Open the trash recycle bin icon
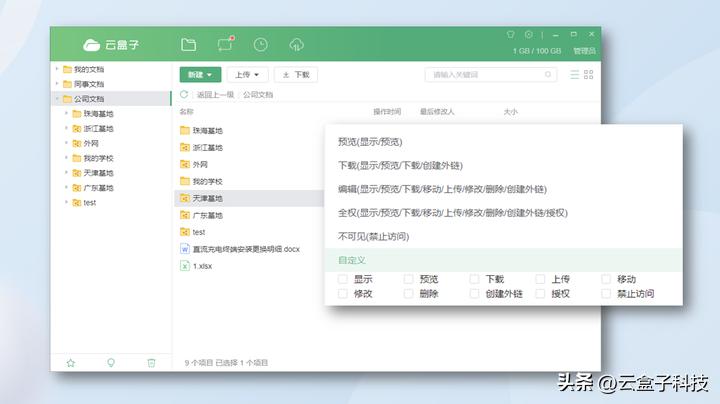Viewport: 720px width, 404px height. (151, 363)
